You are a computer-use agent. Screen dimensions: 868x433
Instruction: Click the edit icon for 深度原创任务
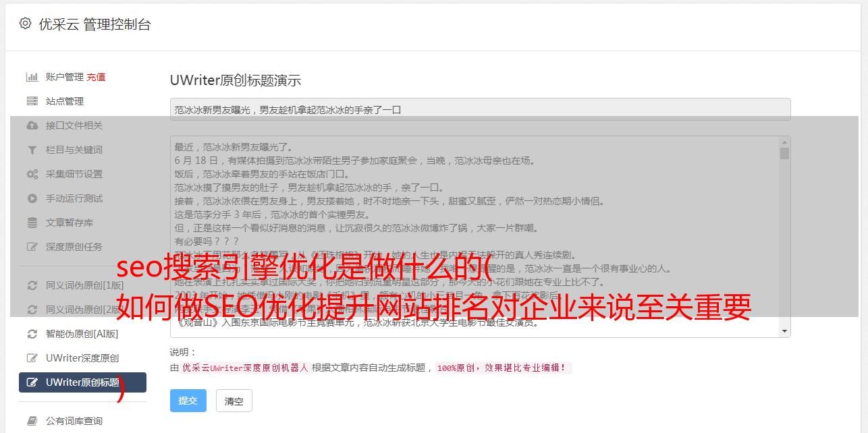32,247
